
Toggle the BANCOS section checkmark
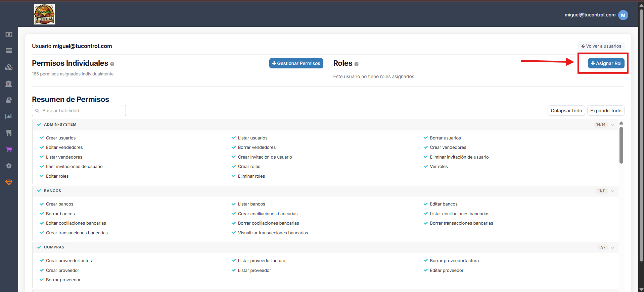coord(39,191)
